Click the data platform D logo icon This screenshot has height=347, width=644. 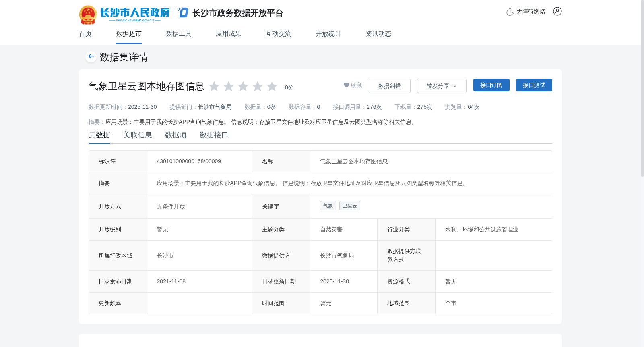coord(183,12)
